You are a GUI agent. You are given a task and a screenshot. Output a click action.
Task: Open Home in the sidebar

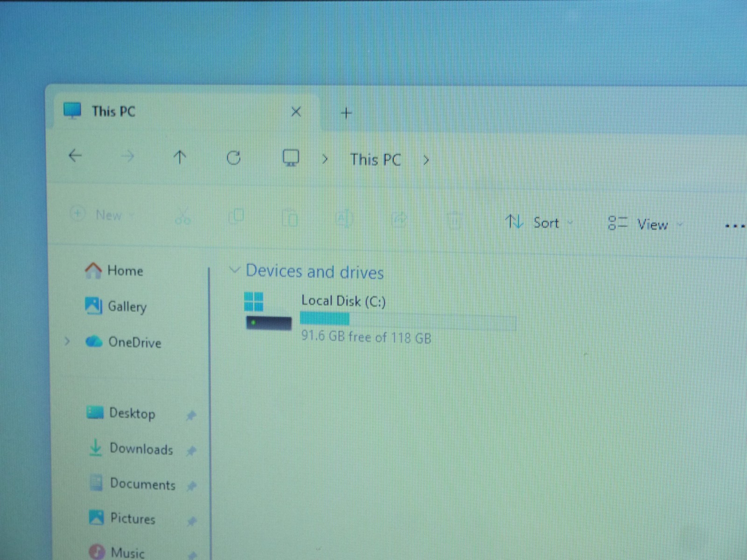114,270
